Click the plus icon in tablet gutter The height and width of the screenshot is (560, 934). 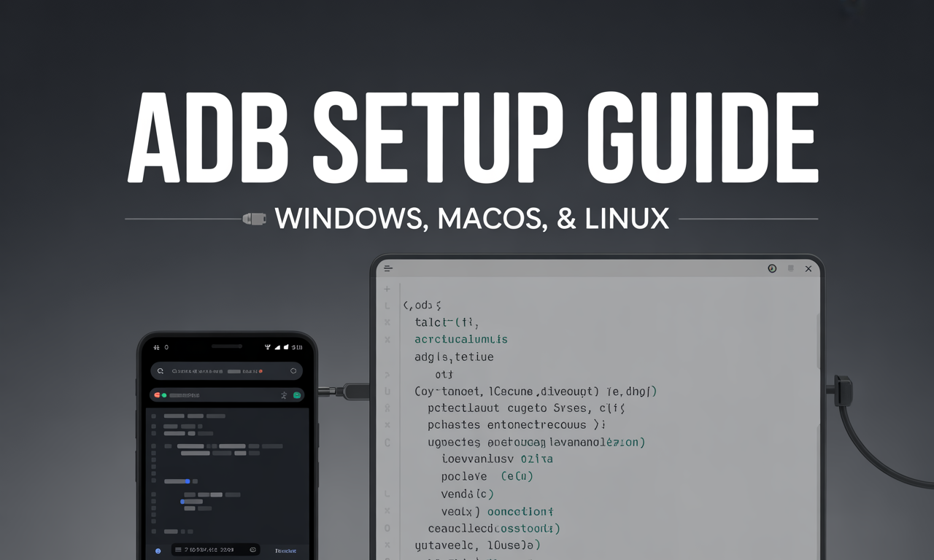(x=387, y=289)
